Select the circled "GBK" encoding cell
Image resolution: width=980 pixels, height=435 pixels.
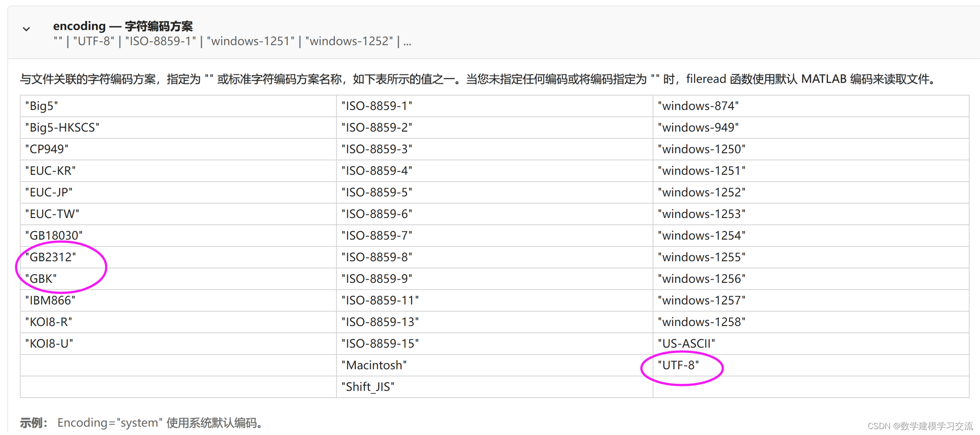(41, 278)
